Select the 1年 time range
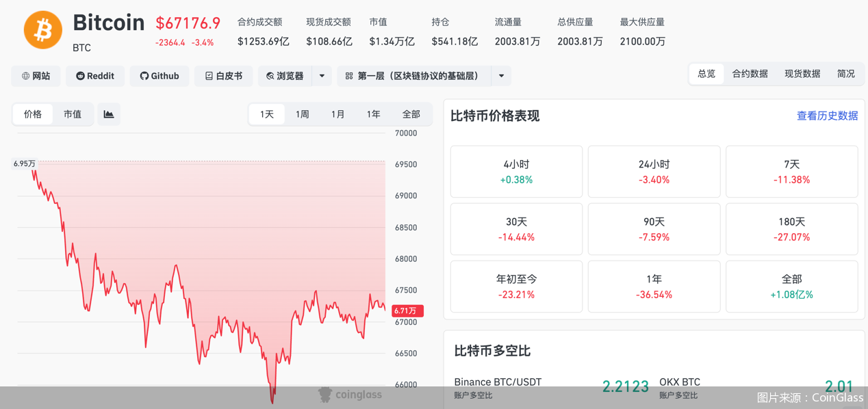Viewport: 868px width, 409px height. point(374,114)
